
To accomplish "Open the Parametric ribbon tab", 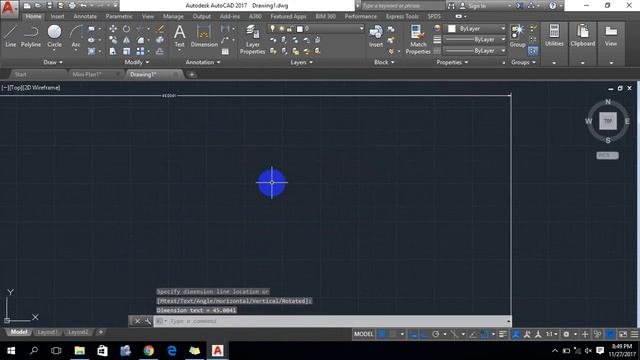I will [x=119, y=16].
